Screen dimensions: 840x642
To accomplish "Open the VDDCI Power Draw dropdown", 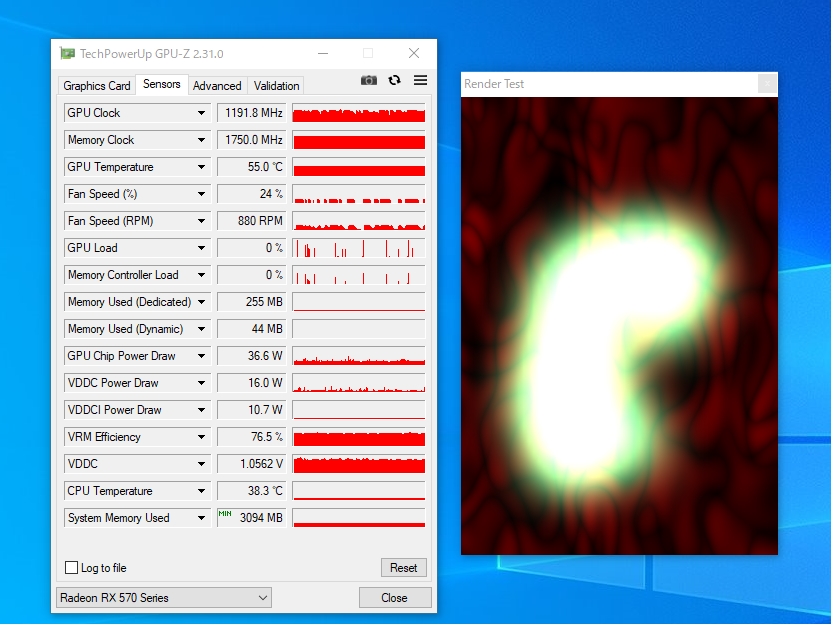I will pos(201,410).
